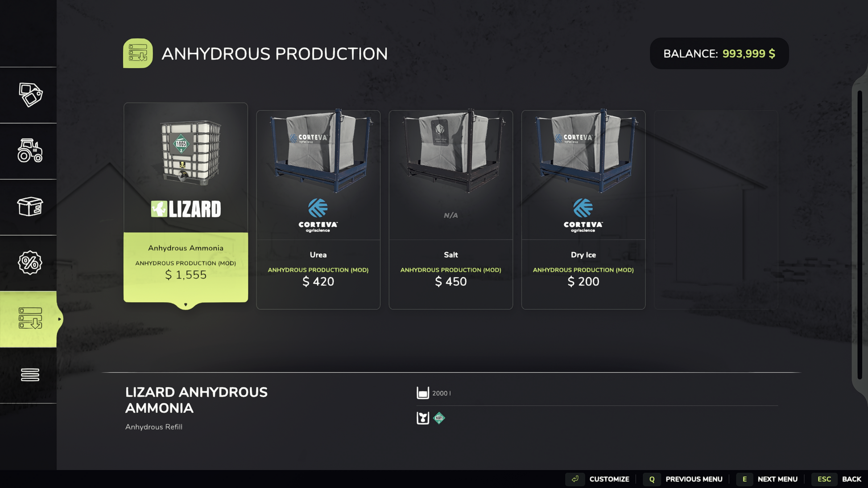The image size is (868, 488).
Task: Select the production download category icon
Action: [30, 319]
